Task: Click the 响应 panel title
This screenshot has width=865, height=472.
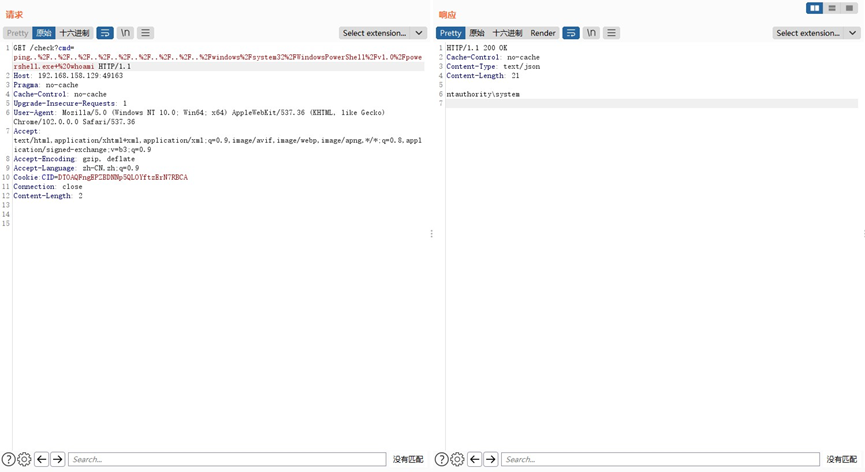Action: pos(447,15)
